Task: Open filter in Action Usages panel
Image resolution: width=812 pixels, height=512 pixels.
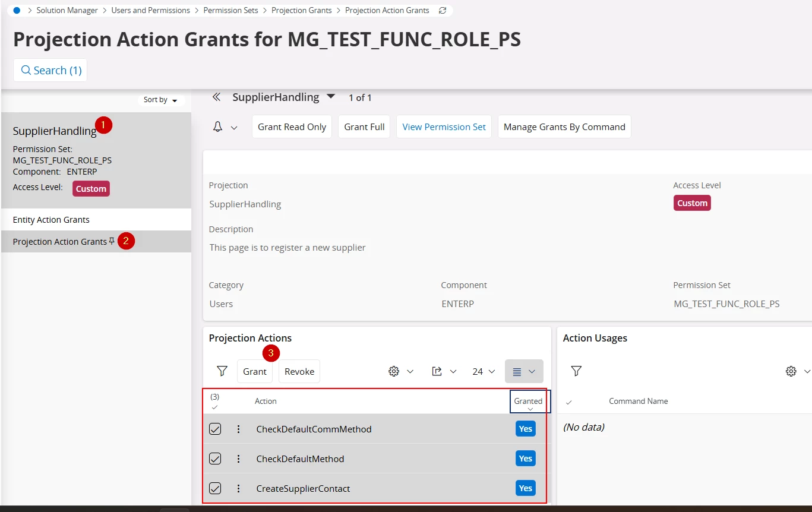Action: [576, 371]
